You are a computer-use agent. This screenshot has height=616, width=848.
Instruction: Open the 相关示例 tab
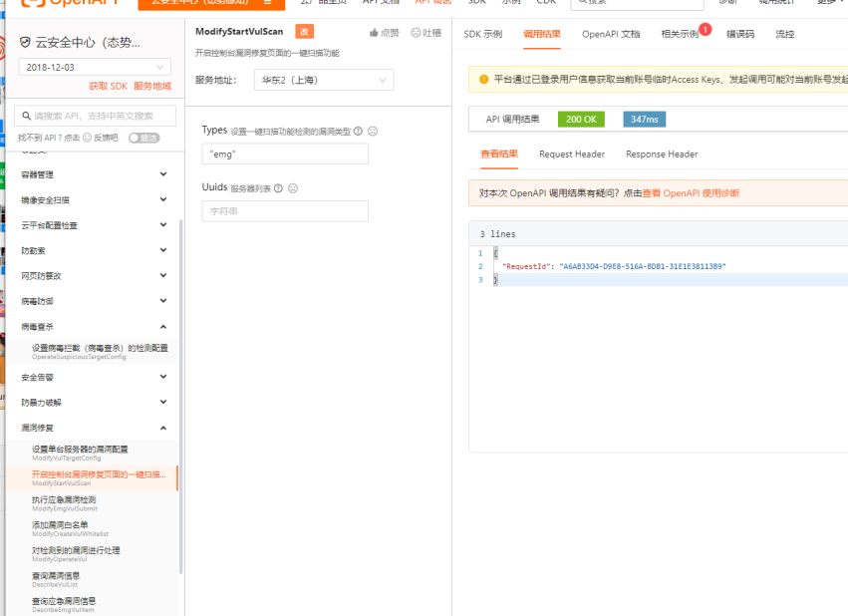(x=680, y=34)
